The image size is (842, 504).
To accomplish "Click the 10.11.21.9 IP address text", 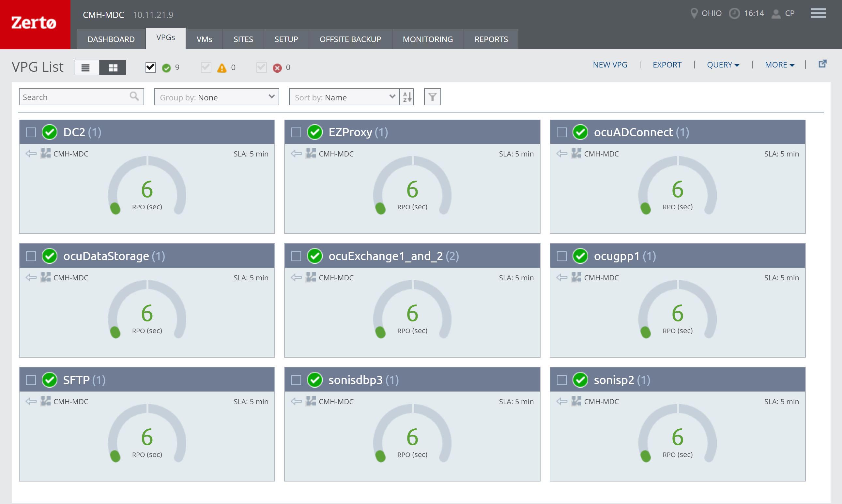I will (153, 15).
